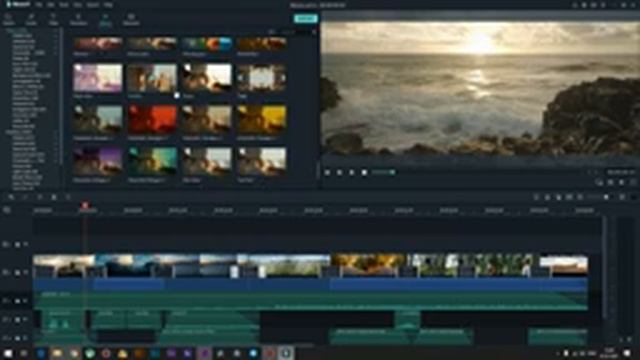
Task: Lock the second audio track
Action: coord(17,320)
